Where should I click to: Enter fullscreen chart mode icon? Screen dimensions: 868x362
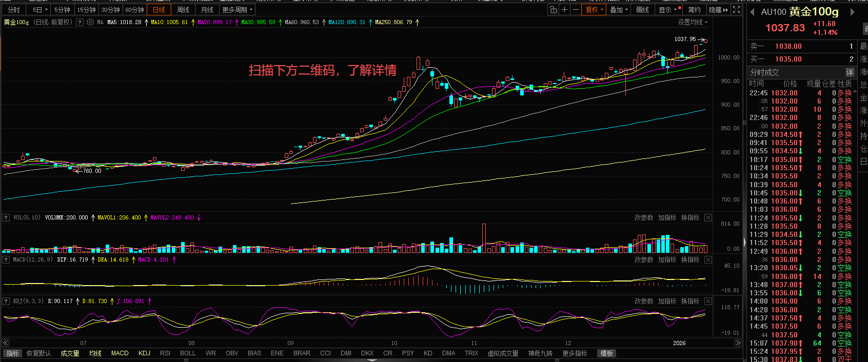[x=737, y=10]
